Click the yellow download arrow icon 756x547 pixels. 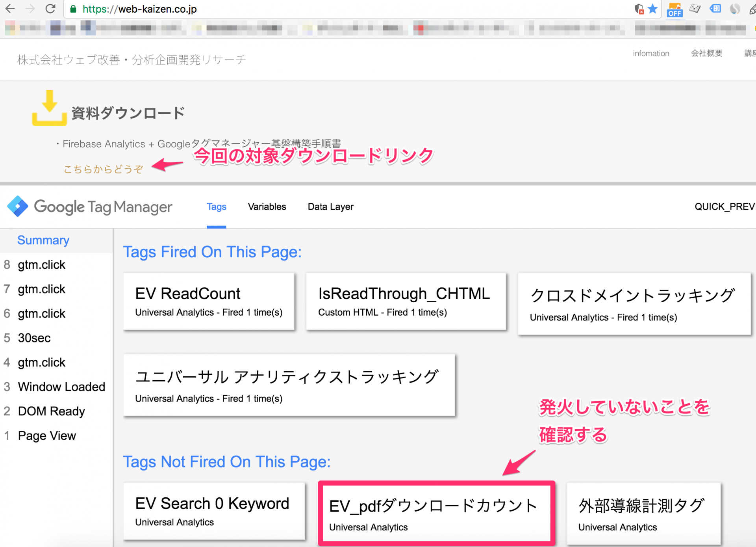(x=49, y=108)
